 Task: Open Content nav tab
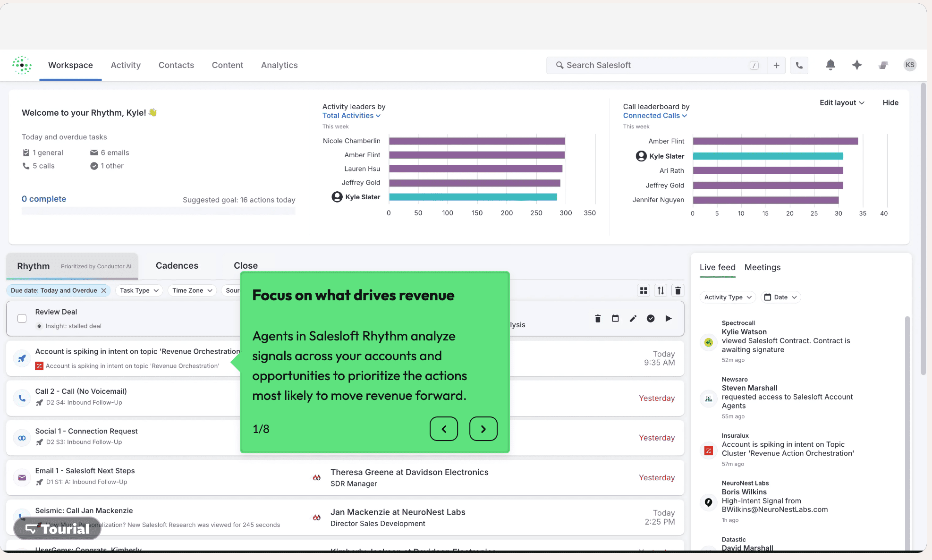click(228, 65)
